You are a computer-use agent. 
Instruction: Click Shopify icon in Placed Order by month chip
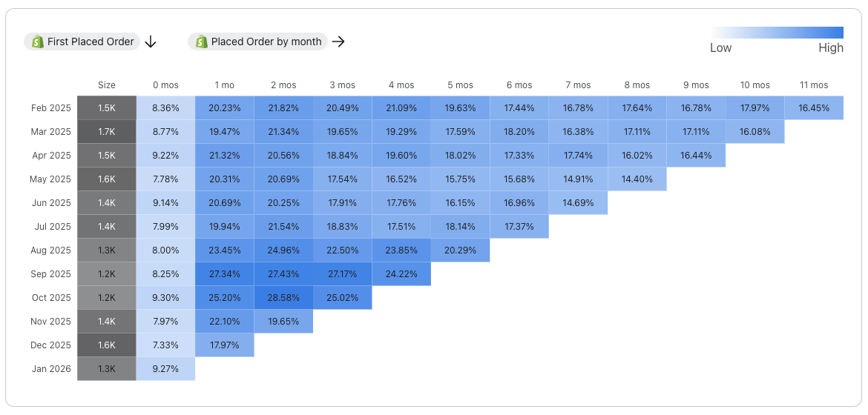click(201, 42)
